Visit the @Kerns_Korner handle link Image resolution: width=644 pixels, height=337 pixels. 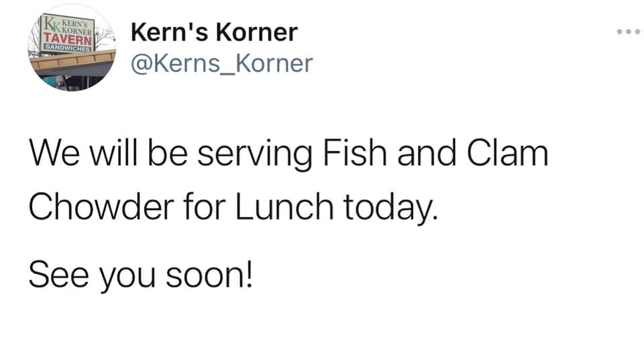click(222, 64)
